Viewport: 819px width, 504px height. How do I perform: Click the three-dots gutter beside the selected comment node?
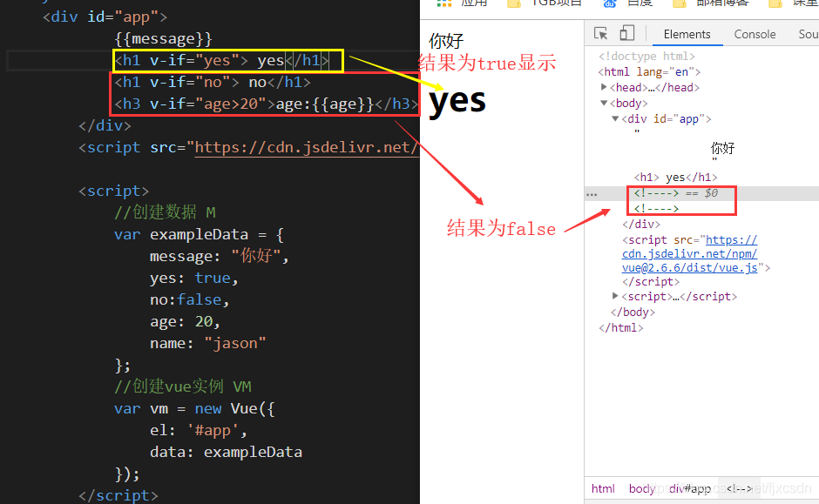[x=592, y=194]
